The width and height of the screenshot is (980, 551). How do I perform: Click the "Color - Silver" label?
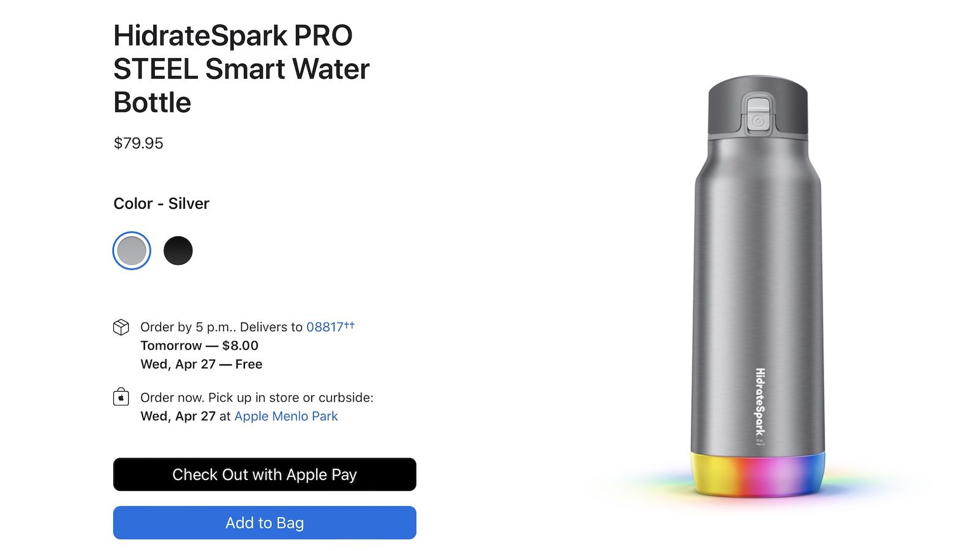161,203
